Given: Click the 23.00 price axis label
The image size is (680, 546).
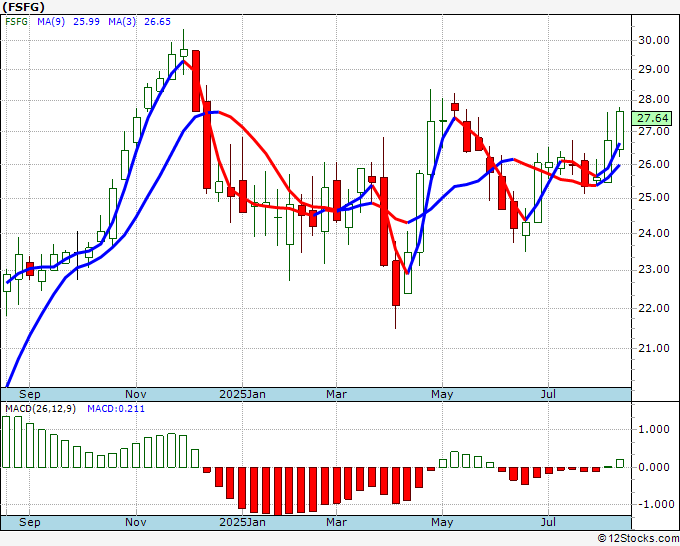Looking at the screenshot, I should pos(654,270).
